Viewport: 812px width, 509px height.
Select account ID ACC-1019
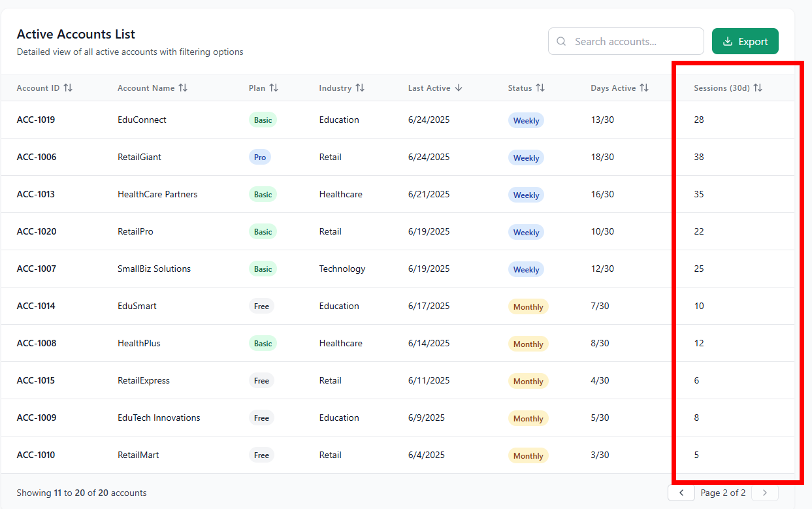click(x=36, y=120)
